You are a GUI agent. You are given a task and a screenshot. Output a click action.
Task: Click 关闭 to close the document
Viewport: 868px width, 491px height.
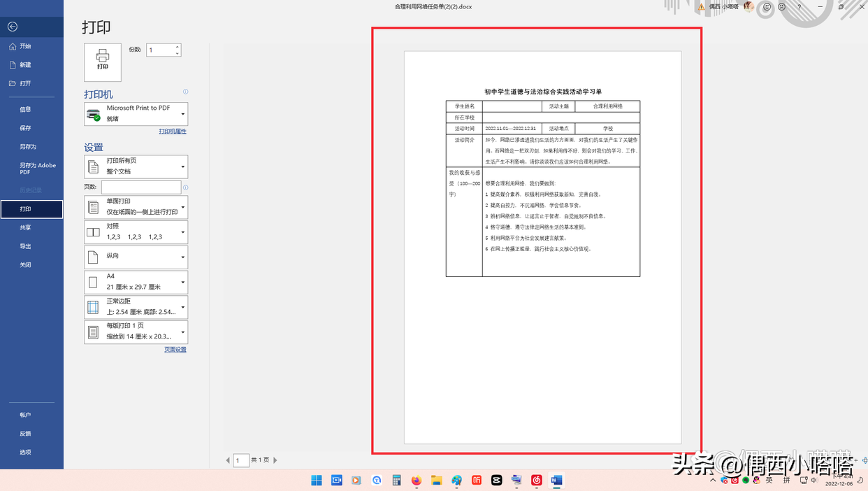[31, 265]
